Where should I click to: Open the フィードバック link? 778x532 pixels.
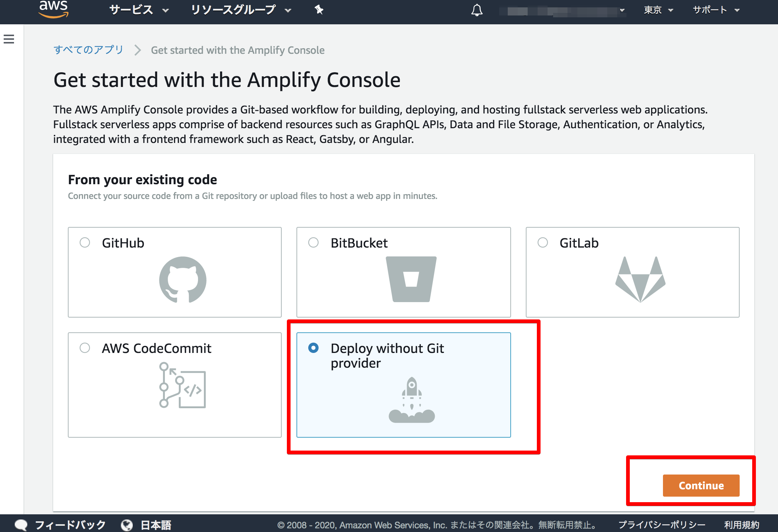[x=70, y=525]
